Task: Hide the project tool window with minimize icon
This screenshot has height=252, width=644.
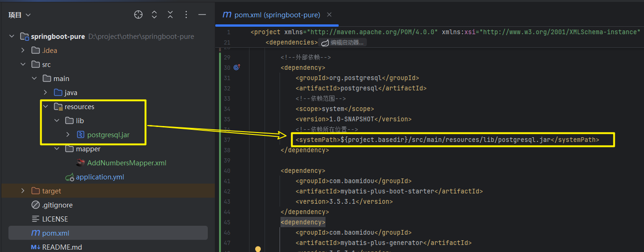Action: click(202, 15)
